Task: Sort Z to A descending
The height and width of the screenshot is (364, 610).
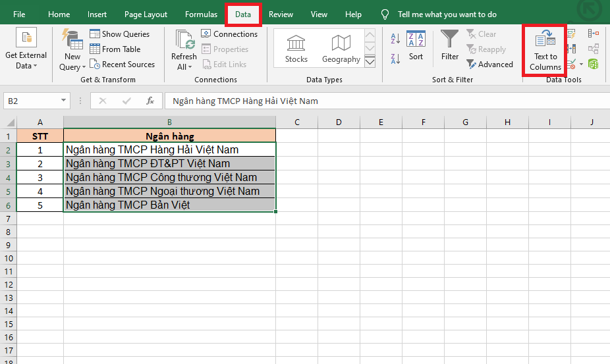Action: (395, 59)
